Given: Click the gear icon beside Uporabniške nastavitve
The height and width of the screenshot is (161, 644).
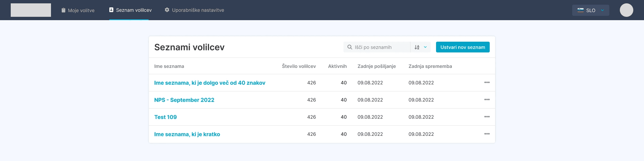Looking at the screenshot, I should [x=167, y=10].
